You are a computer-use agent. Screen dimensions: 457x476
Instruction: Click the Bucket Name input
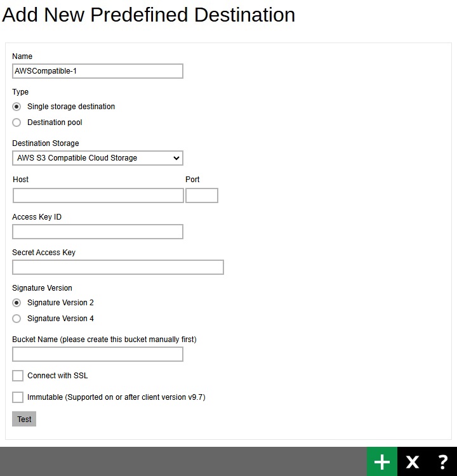pyautogui.click(x=98, y=354)
